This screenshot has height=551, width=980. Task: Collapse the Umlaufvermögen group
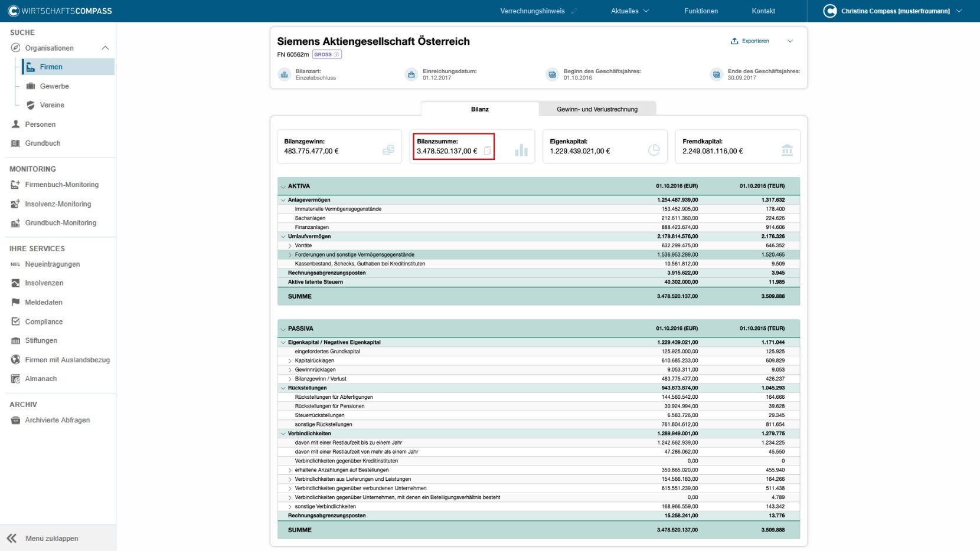283,237
